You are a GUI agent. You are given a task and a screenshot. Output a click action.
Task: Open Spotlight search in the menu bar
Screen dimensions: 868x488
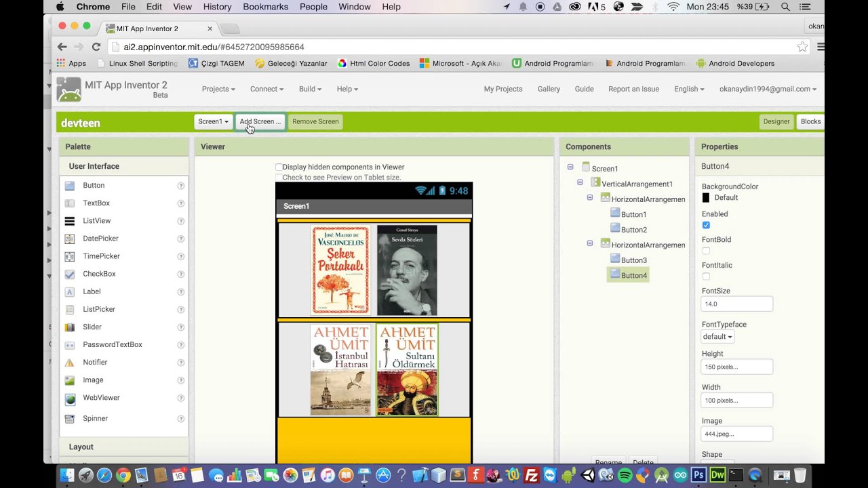click(x=785, y=7)
